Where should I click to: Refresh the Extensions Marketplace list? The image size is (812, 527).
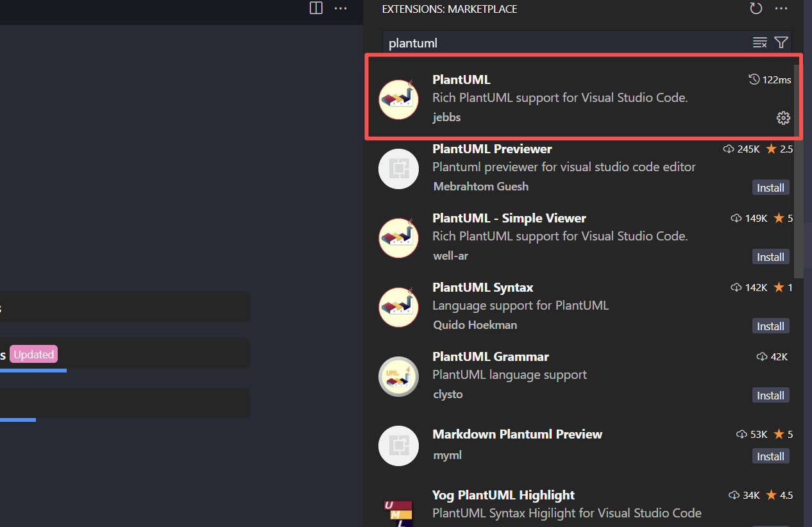(756, 8)
